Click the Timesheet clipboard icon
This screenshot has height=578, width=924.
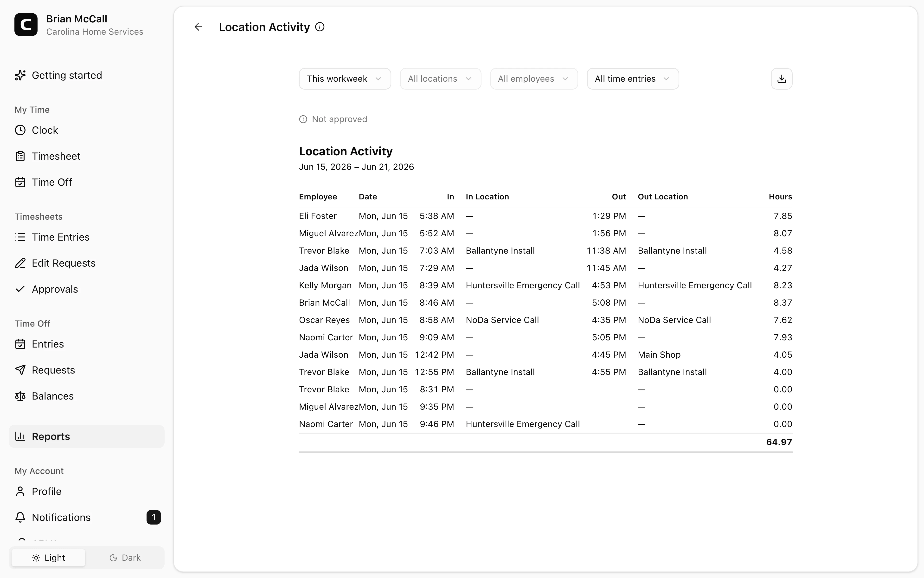point(20,156)
